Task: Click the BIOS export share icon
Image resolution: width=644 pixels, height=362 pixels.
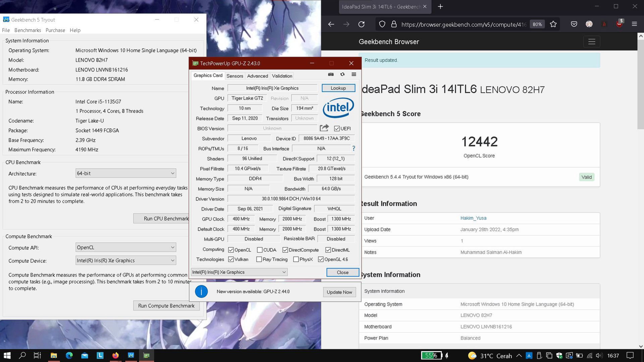Action: (324, 128)
